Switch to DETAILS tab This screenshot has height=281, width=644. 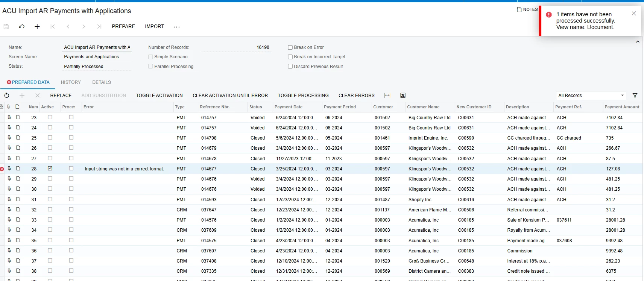point(102,82)
